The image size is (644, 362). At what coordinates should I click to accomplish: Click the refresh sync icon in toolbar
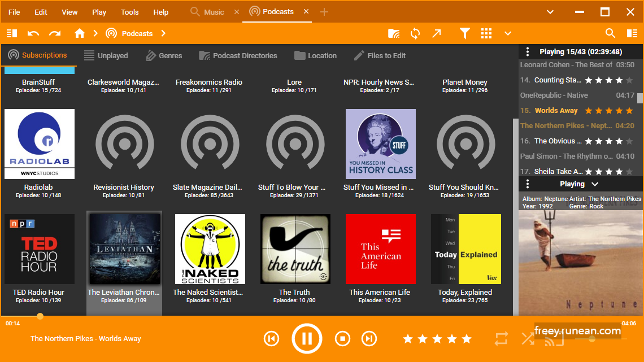point(415,33)
